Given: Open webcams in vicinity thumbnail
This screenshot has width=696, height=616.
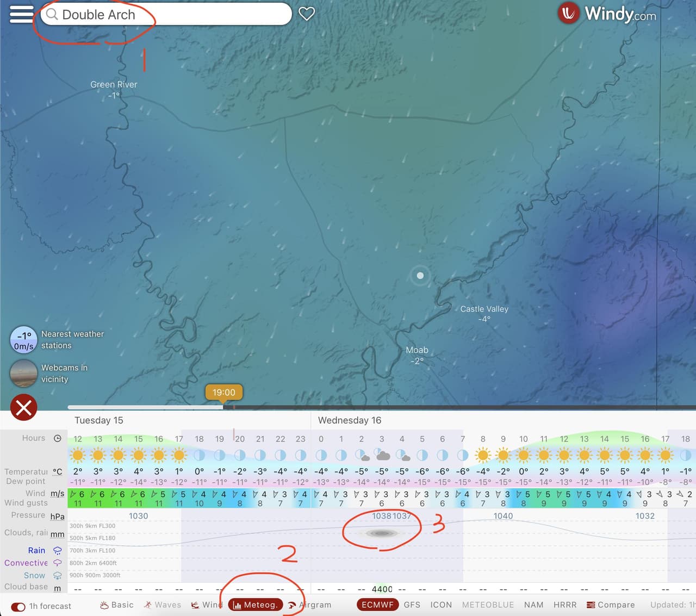Looking at the screenshot, I should coord(23,373).
